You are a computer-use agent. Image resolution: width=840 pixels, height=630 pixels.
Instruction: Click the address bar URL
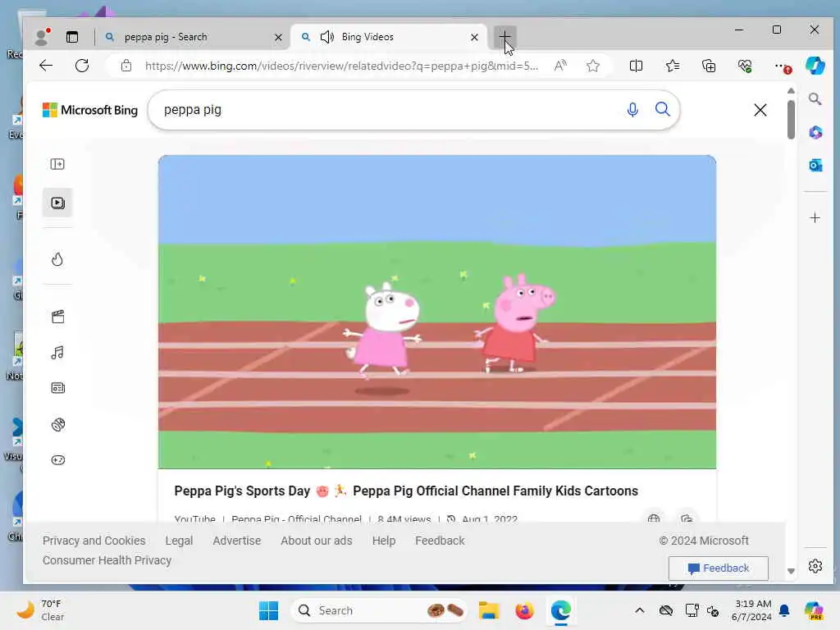coord(341,66)
